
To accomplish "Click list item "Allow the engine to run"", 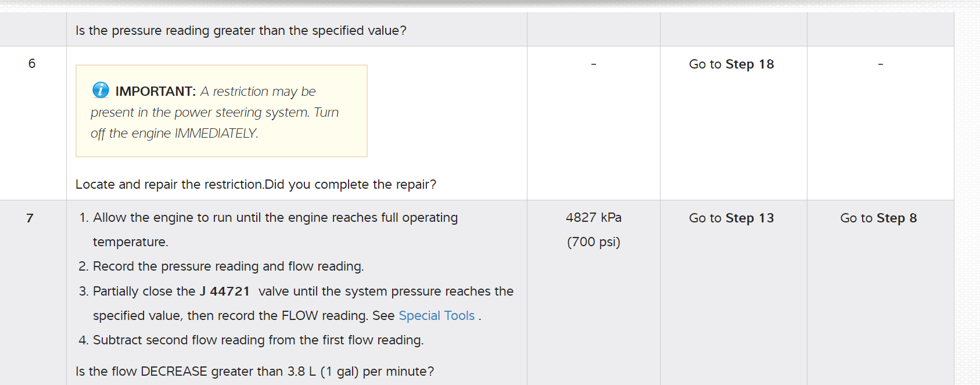I will pyautogui.click(x=275, y=217).
